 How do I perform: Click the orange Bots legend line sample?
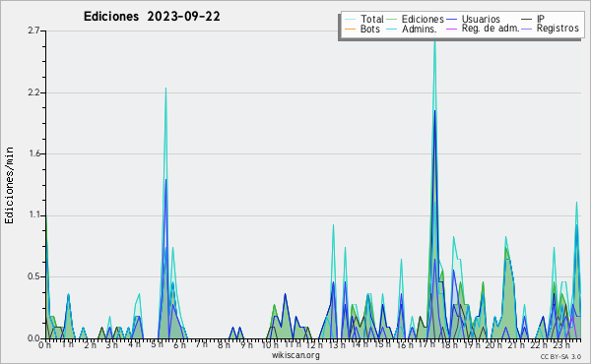(350, 29)
